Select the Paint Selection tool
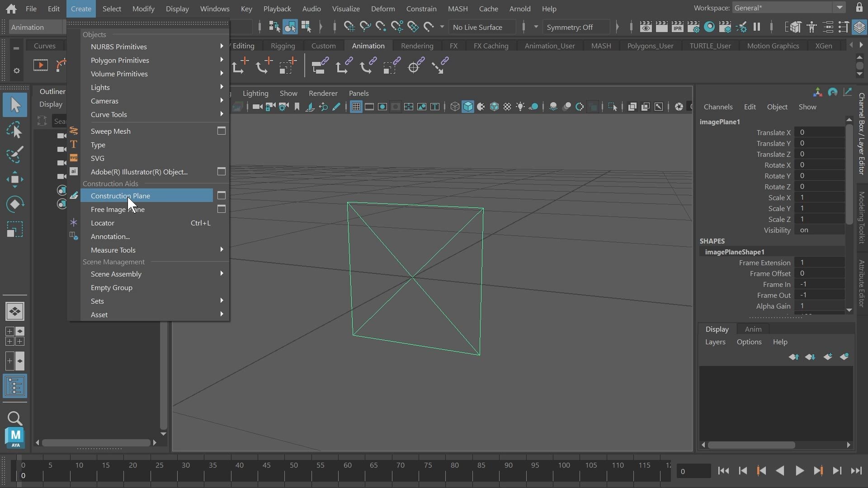This screenshot has height=488, width=868. tap(15, 155)
